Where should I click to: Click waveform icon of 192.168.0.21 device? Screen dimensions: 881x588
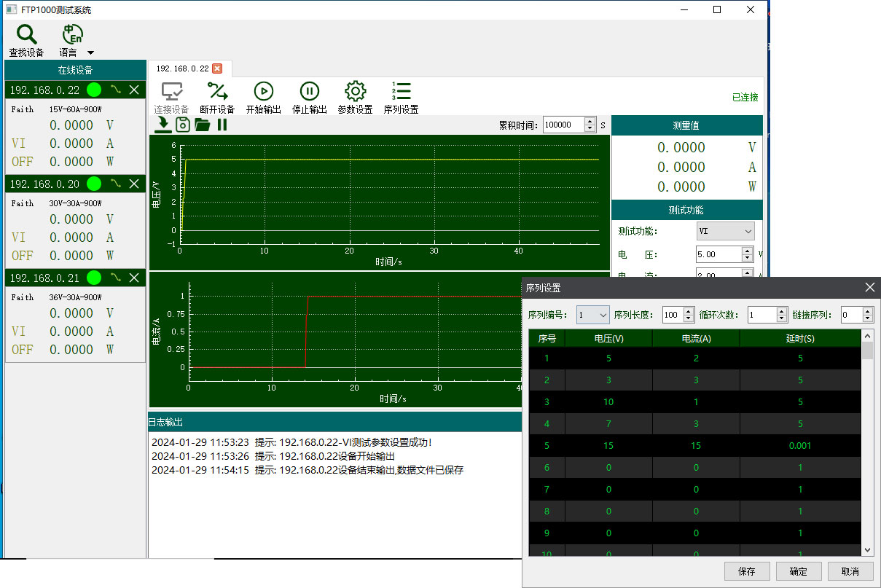point(116,278)
